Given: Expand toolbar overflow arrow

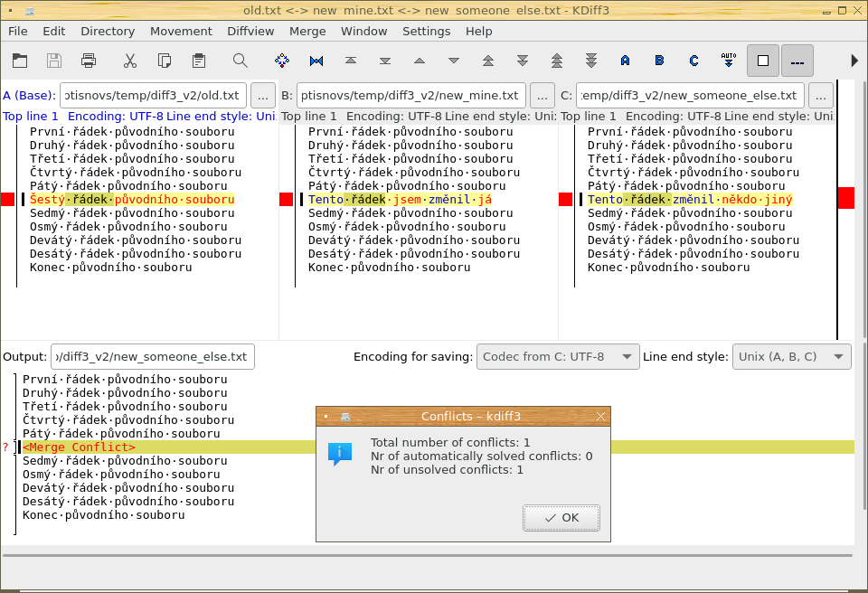Looking at the screenshot, I should 854,61.
